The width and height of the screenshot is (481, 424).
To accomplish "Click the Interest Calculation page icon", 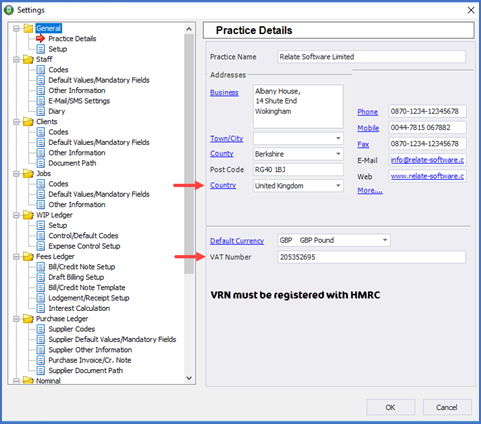I will [x=41, y=308].
